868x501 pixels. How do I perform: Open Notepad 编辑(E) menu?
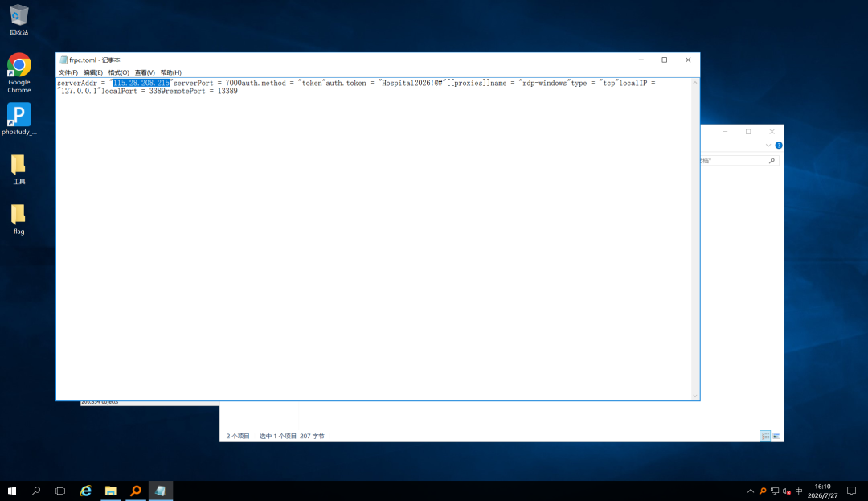pos(93,72)
